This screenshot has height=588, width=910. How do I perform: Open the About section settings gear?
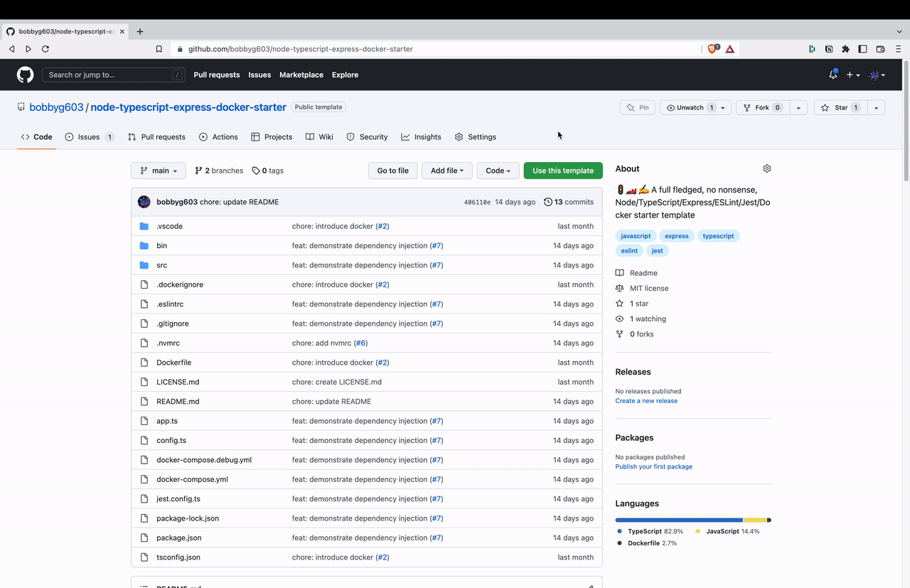(x=766, y=168)
